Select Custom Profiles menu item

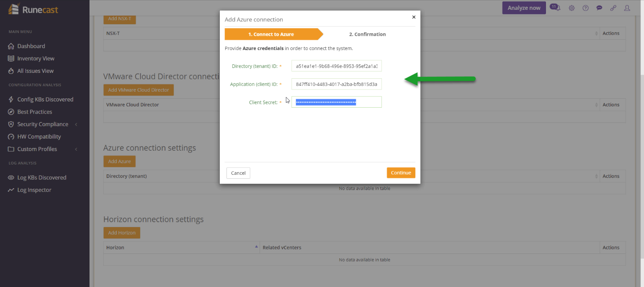(37, 149)
